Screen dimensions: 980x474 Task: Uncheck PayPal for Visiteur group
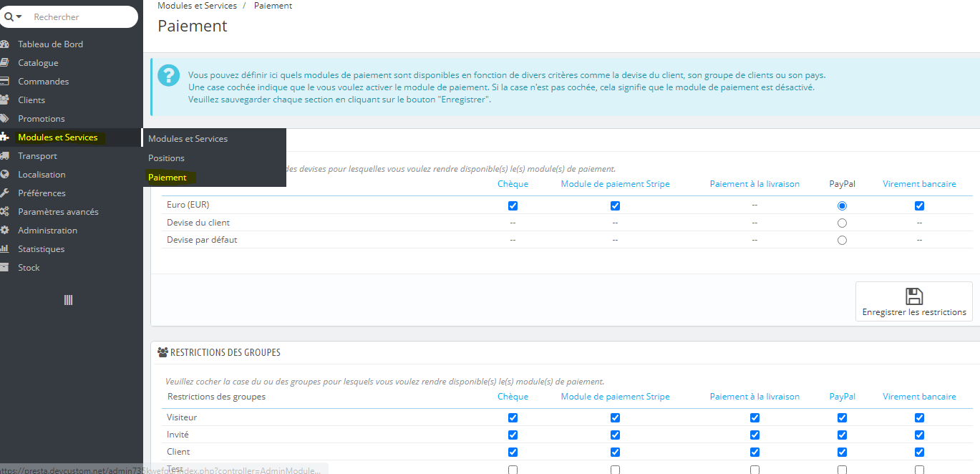842,417
